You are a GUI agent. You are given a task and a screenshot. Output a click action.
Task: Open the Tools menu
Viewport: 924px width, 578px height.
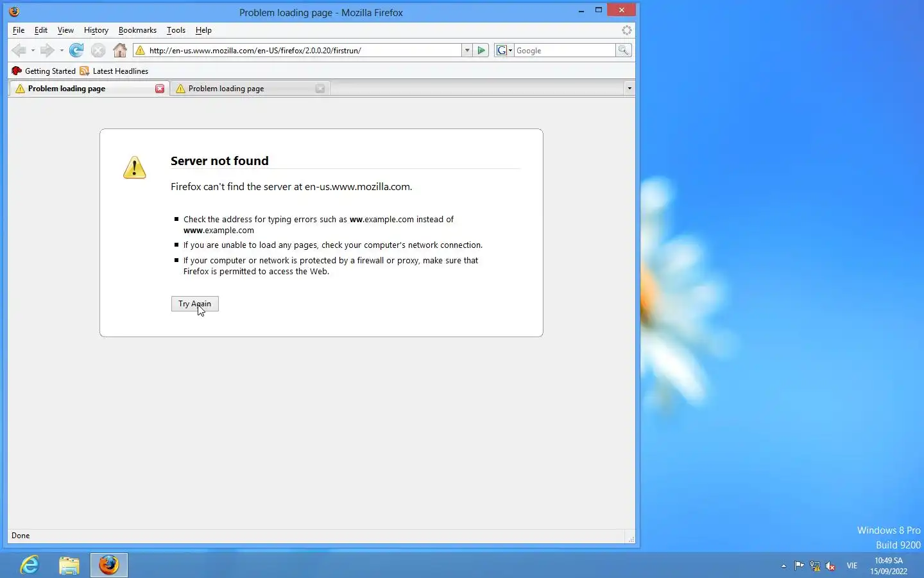pos(176,30)
